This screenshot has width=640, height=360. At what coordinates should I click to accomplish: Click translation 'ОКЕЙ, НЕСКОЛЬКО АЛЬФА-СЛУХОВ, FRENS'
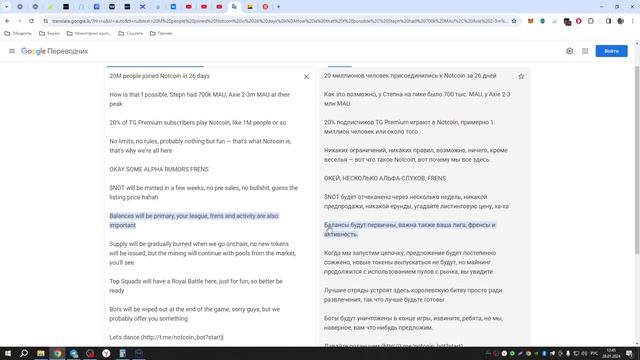(385, 178)
